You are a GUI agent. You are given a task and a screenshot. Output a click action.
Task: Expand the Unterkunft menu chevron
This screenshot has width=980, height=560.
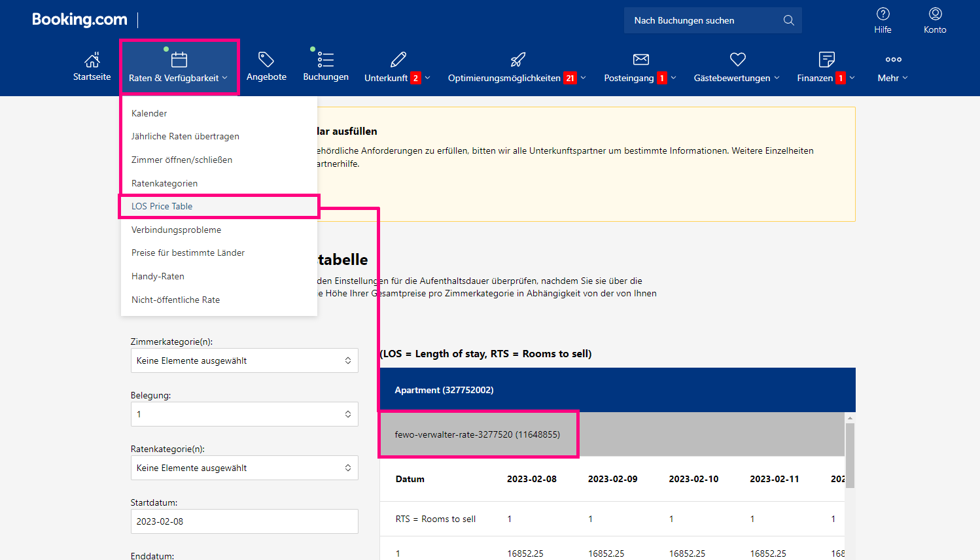click(x=428, y=78)
